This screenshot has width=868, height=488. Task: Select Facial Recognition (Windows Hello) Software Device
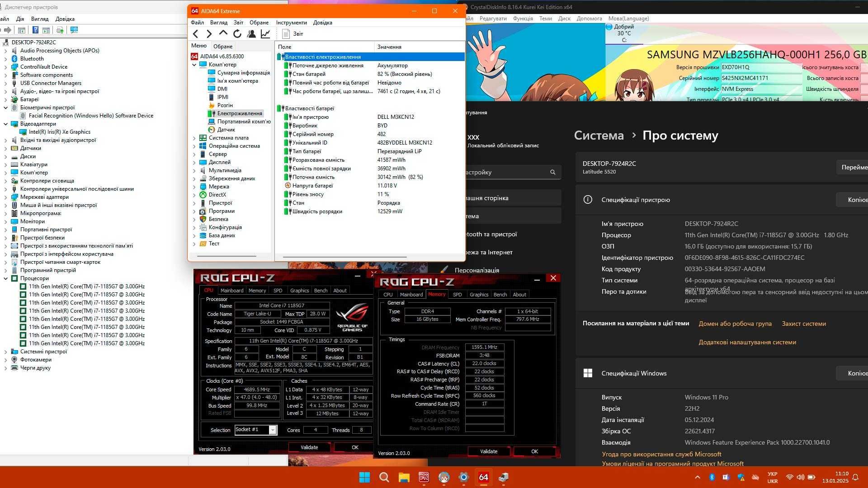[x=91, y=116]
